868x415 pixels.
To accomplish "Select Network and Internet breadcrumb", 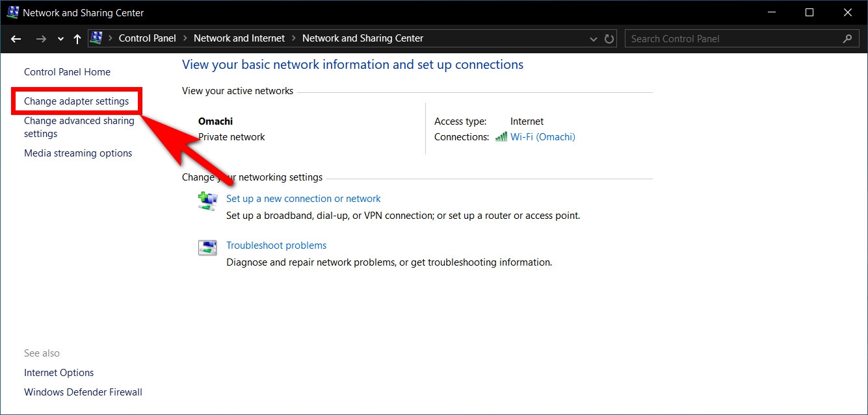I will (x=239, y=38).
